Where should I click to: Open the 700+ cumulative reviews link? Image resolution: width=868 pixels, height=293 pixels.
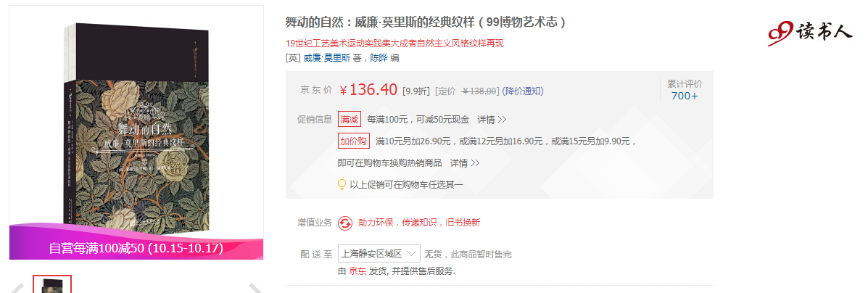coord(685,96)
